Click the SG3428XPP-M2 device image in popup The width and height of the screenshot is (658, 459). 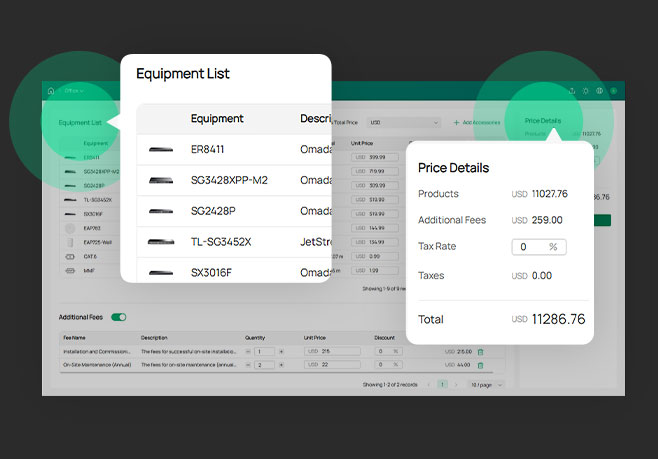tap(161, 180)
